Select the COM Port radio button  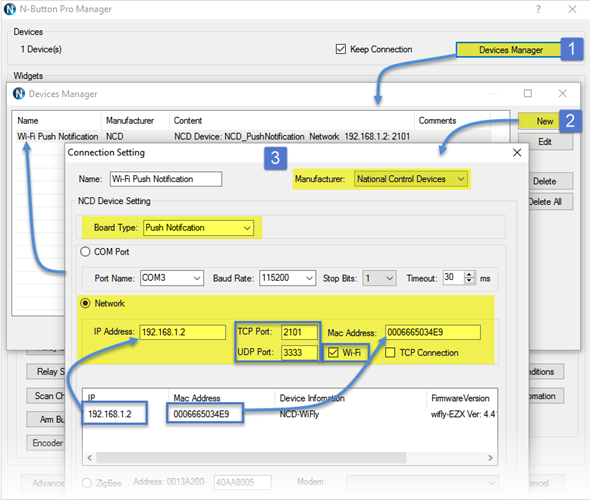(85, 251)
